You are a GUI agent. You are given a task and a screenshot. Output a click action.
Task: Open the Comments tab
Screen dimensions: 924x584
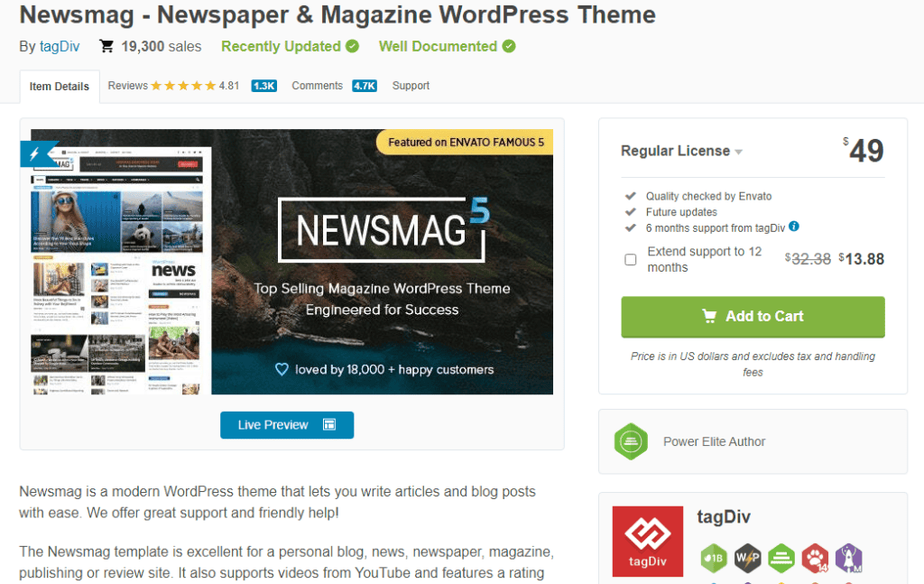pyautogui.click(x=317, y=86)
